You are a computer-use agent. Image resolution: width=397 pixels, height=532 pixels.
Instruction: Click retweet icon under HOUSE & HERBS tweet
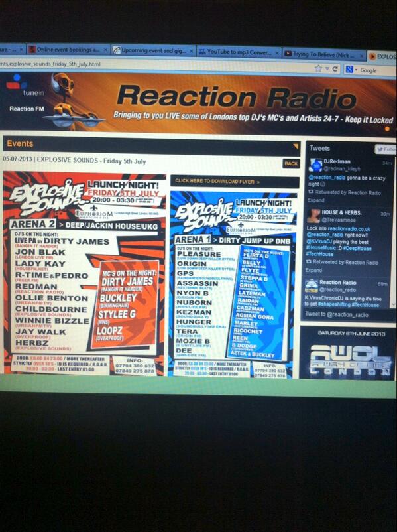click(x=308, y=261)
